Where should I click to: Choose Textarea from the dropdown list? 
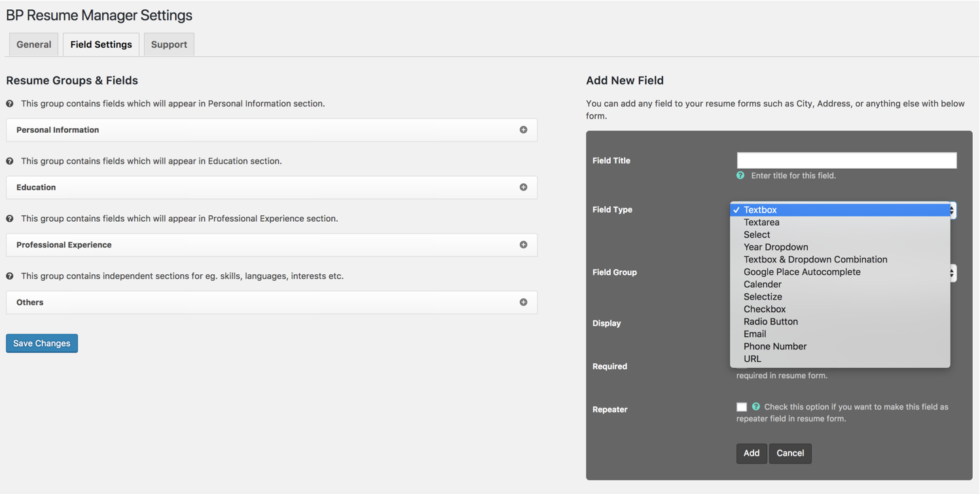[x=761, y=222]
